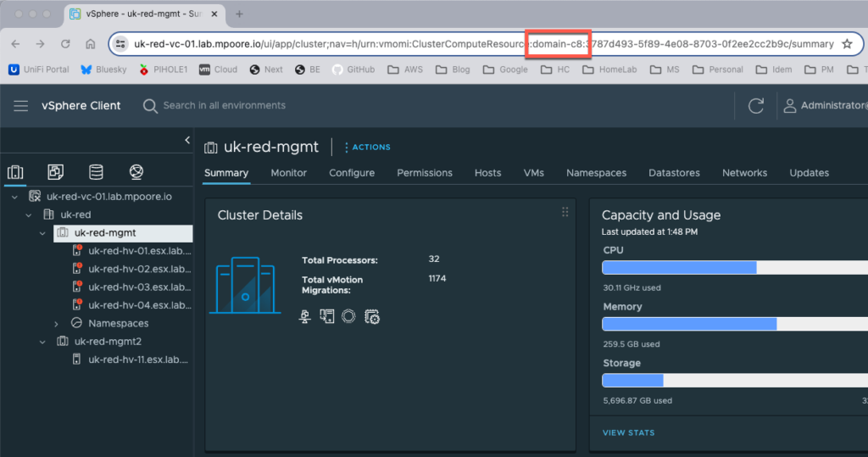This screenshot has height=457, width=868.
Task: Click the Search in all environments field
Action: pyautogui.click(x=224, y=106)
